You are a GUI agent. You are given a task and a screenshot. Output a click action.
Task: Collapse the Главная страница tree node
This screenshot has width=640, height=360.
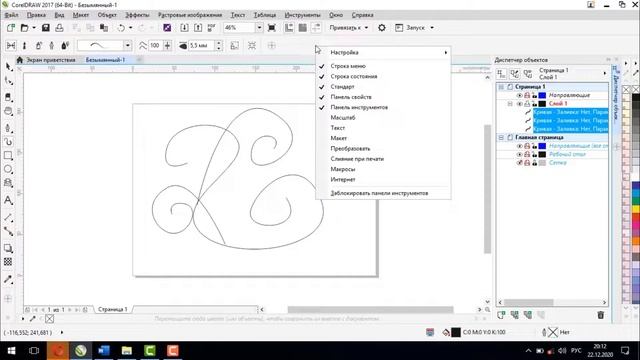pyautogui.click(x=501, y=138)
